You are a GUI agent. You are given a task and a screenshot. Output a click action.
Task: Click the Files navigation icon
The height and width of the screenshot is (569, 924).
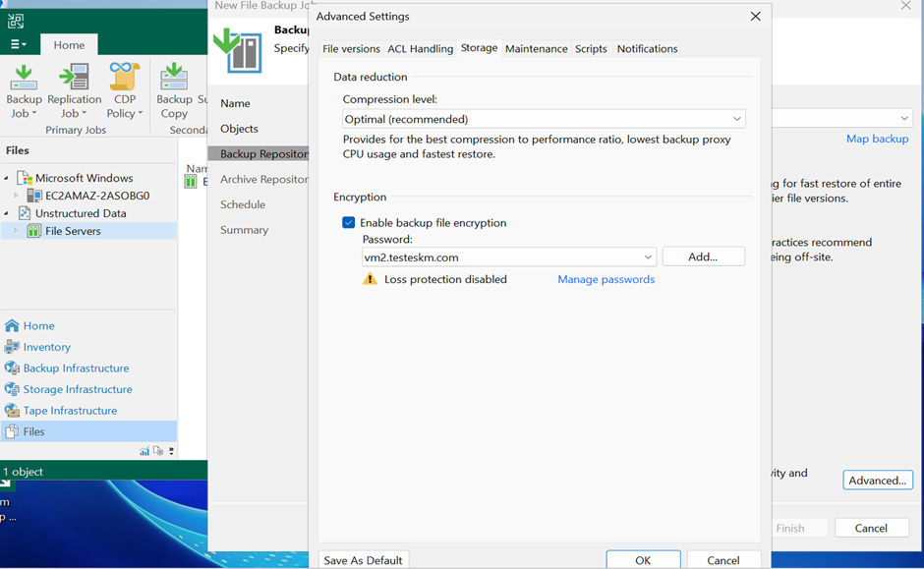coord(12,431)
